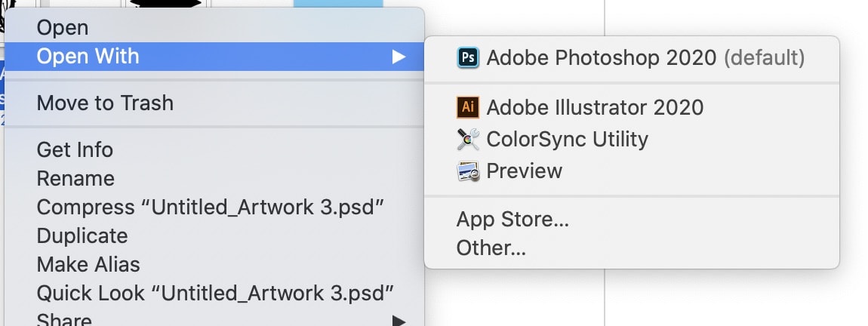Open with Adobe Illustrator 2020

tap(632, 107)
